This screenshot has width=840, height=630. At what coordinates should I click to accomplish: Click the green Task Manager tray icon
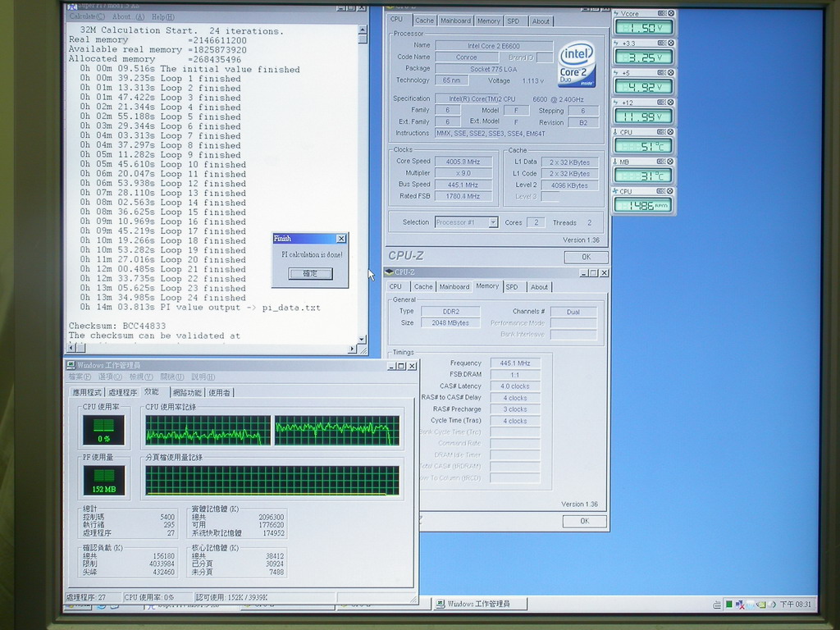tap(729, 605)
